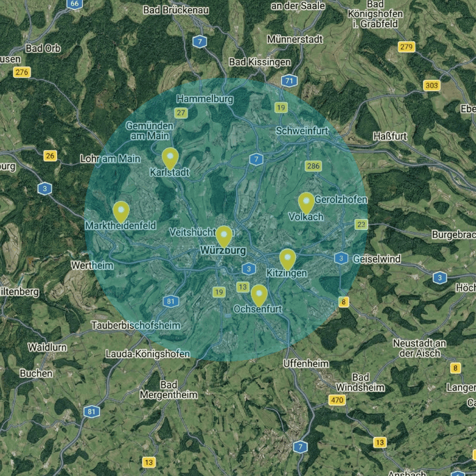
Task: Click the blue A7 shield near Schweinfurt
Action: [256, 159]
